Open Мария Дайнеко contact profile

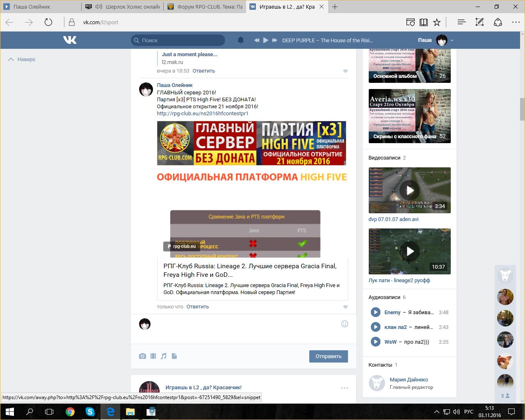409,380
